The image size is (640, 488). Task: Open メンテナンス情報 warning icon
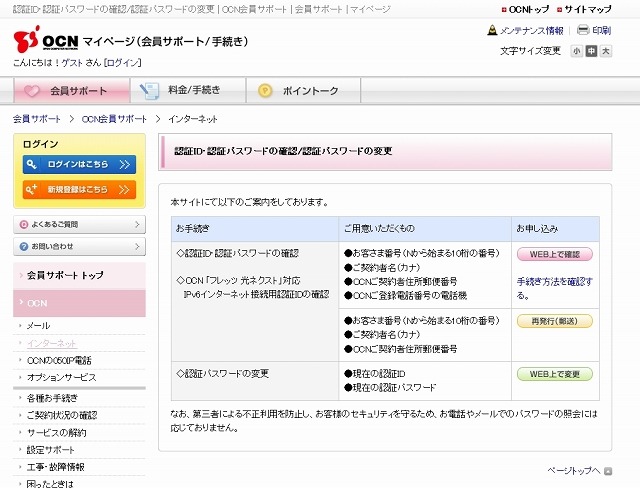click(x=492, y=30)
